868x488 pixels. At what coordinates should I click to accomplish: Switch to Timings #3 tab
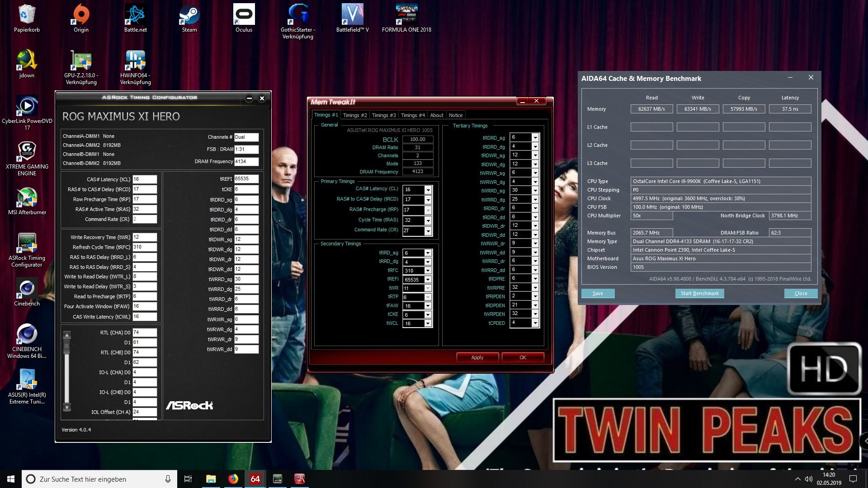[384, 115]
